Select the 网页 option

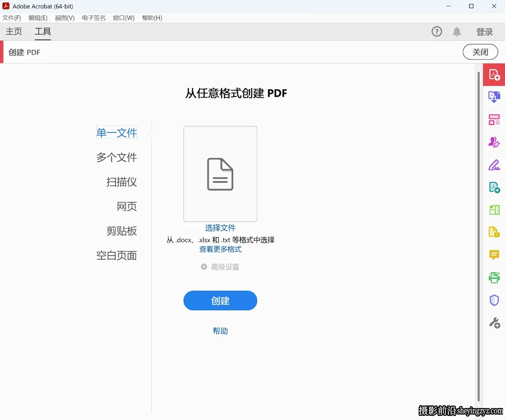(127, 206)
